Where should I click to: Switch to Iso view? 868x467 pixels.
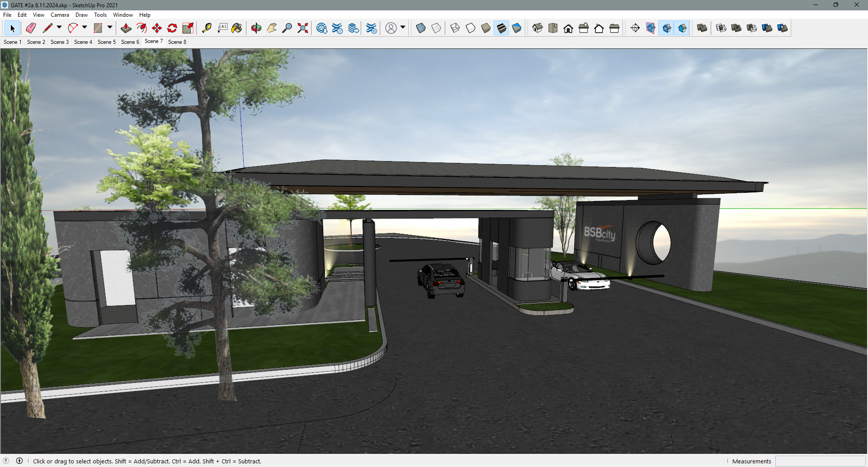[x=538, y=28]
